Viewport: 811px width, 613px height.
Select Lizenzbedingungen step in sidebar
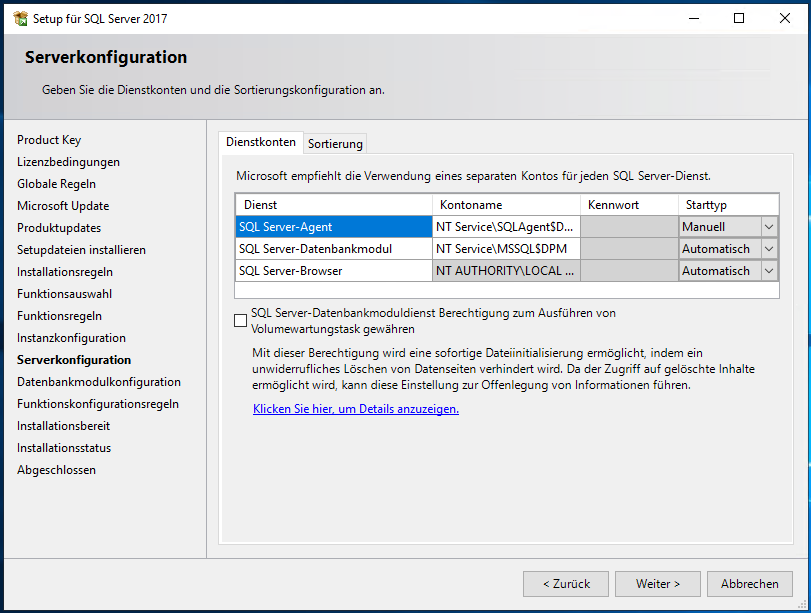coord(68,162)
